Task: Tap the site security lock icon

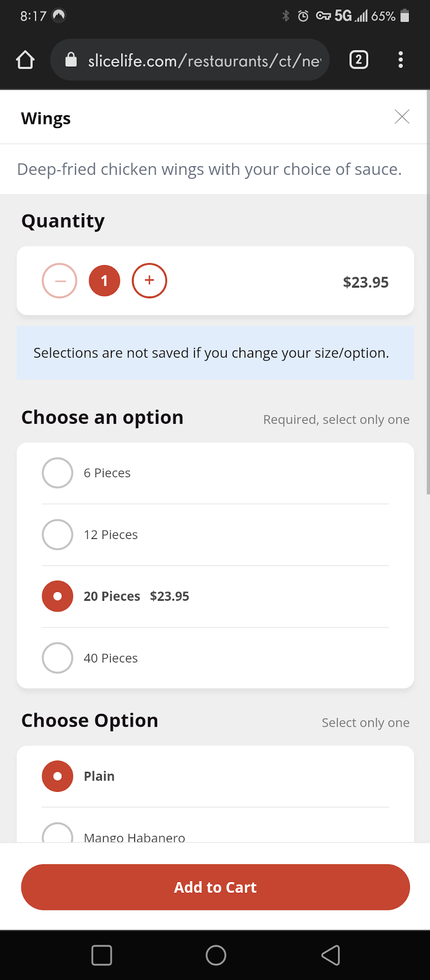Action: (x=72, y=60)
